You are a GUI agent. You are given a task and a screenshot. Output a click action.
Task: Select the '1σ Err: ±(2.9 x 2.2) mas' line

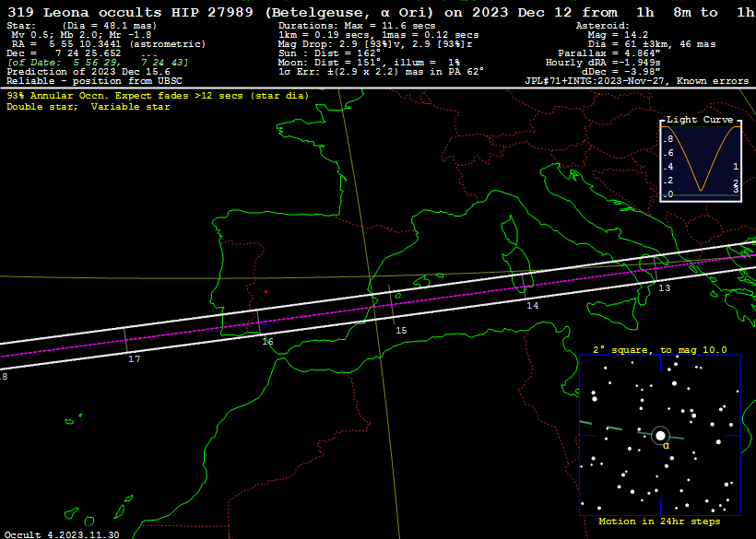(381, 72)
